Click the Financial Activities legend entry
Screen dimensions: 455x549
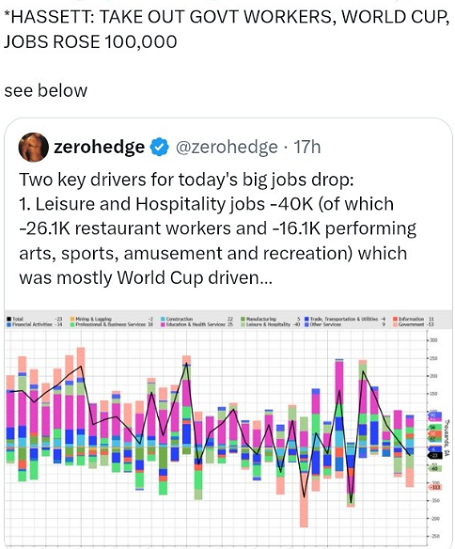pyautogui.click(x=35, y=324)
